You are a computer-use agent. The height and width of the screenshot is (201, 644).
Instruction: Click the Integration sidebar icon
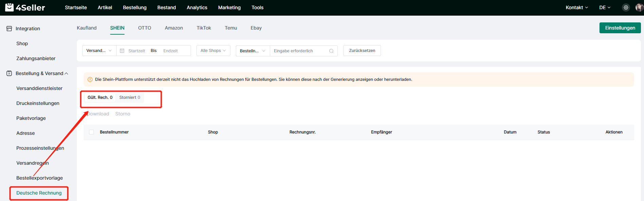coord(9,29)
